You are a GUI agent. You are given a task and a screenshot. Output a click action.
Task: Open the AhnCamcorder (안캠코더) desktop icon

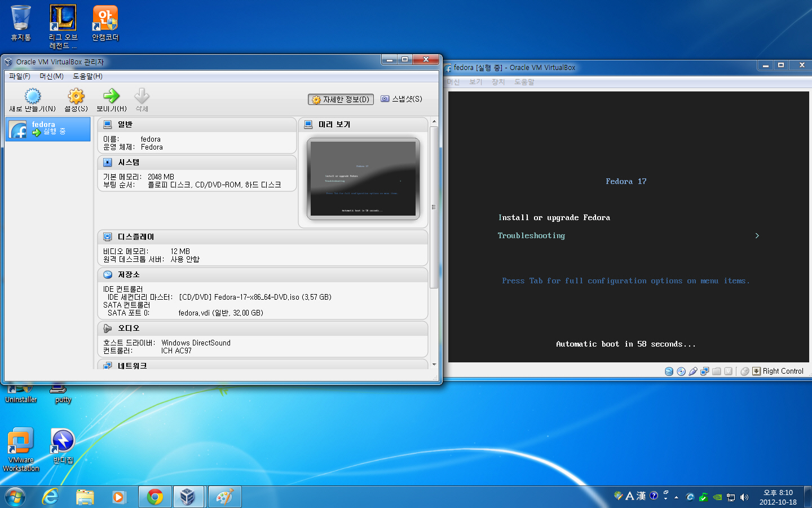[105, 23]
